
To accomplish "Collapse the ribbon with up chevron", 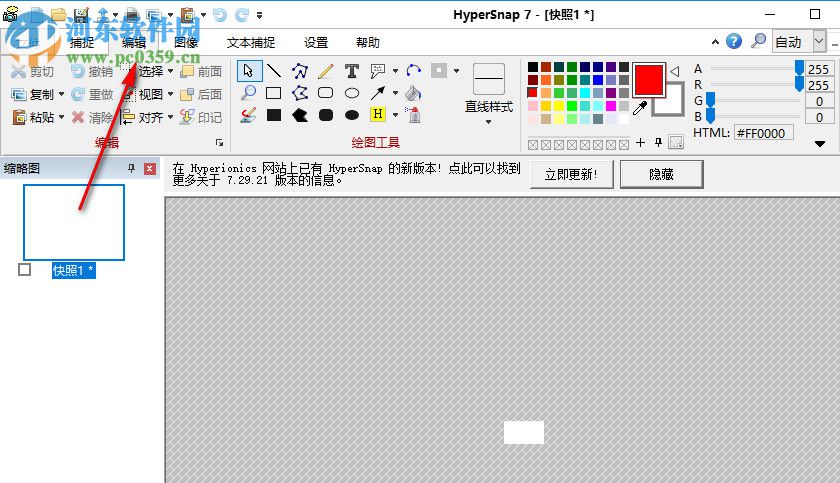I will [x=715, y=41].
